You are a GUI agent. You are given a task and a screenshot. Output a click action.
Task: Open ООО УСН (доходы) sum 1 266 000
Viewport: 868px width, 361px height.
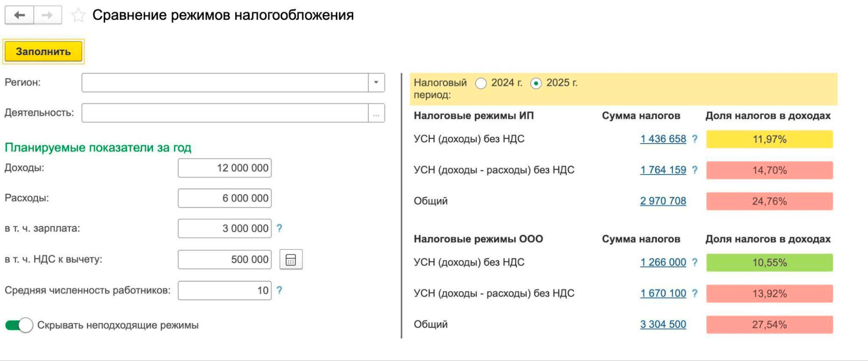pos(663,262)
